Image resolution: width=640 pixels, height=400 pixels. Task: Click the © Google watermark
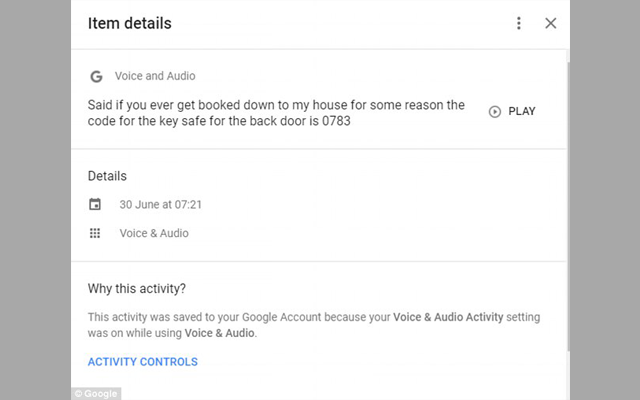[96, 394]
